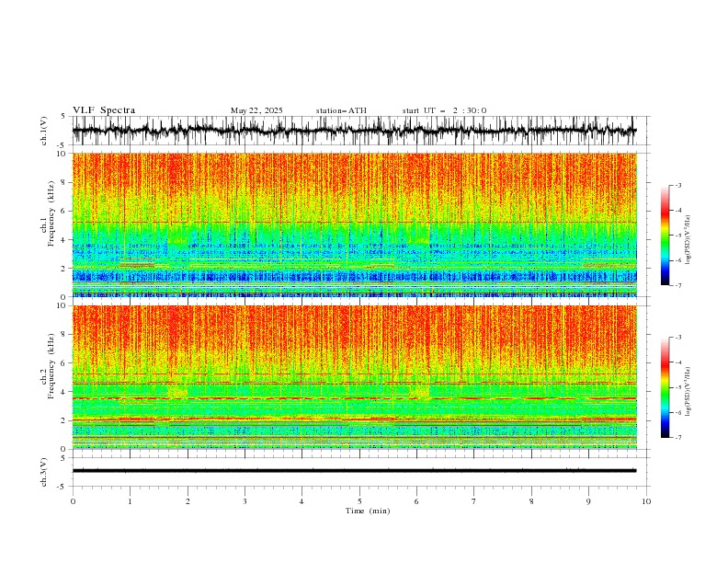Click the ch.2 frequency spectrogram panel
This screenshot has width=728, height=563.
pyautogui.click(x=354, y=377)
